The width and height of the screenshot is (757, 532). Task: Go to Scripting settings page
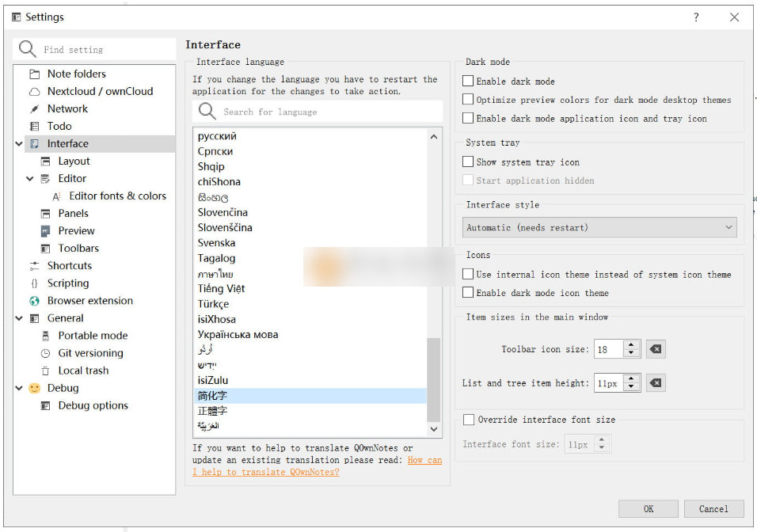tap(67, 283)
